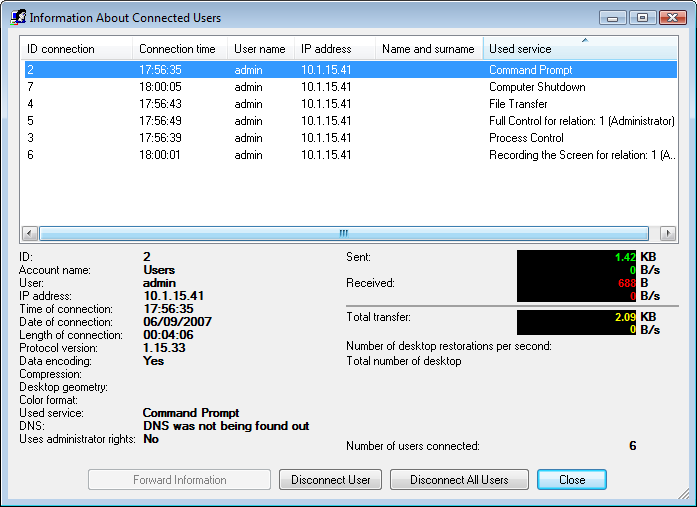This screenshot has height=507, width=697.
Task: Sort list by Connection time column
Action: (x=179, y=49)
